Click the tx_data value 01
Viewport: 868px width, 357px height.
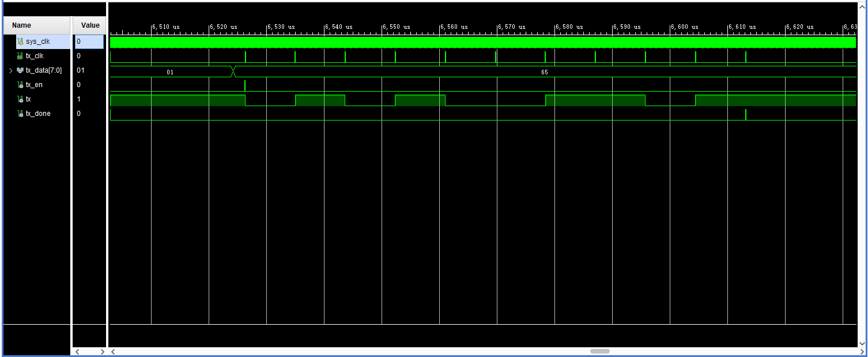click(x=81, y=70)
